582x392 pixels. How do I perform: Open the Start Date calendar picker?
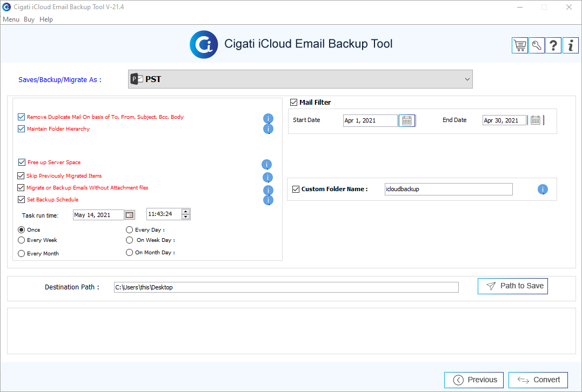tap(407, 120)
